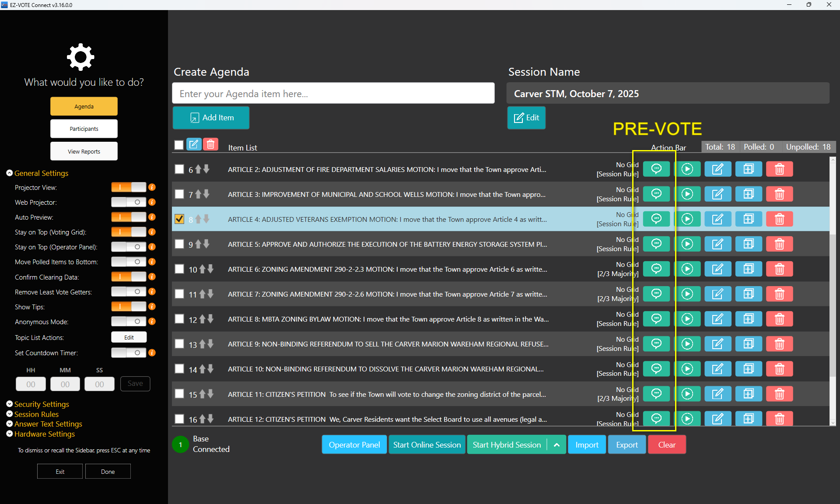
Task: Open Start Hybrid Session dropdown arrow
Action: click(556, 445)
